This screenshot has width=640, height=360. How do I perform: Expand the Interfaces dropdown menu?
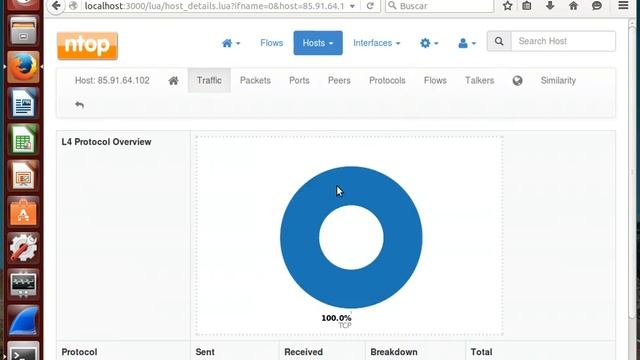[x=376, y=43]
